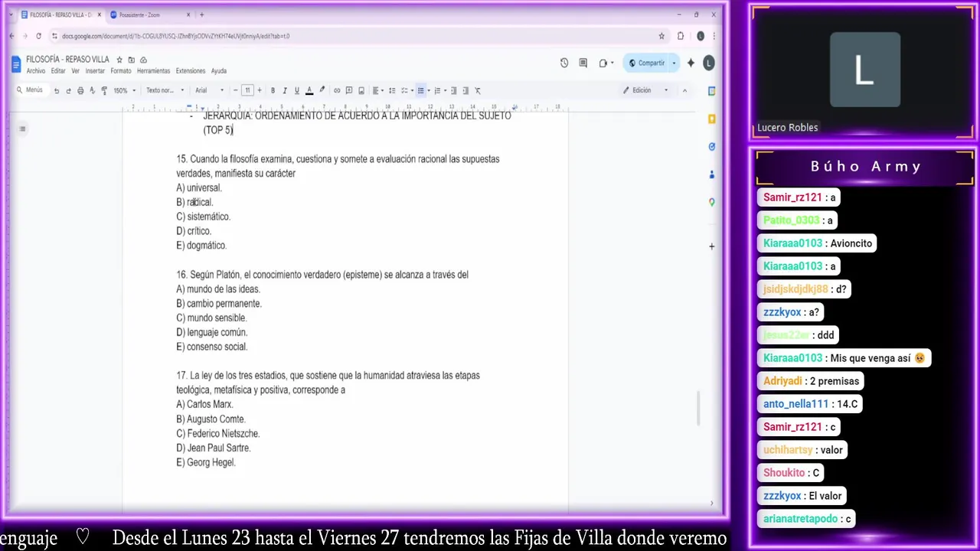Image resolution: width=980 pixels, height=551 pixels.
Task: Insert link with the chain icon
Action: (337, 90)
